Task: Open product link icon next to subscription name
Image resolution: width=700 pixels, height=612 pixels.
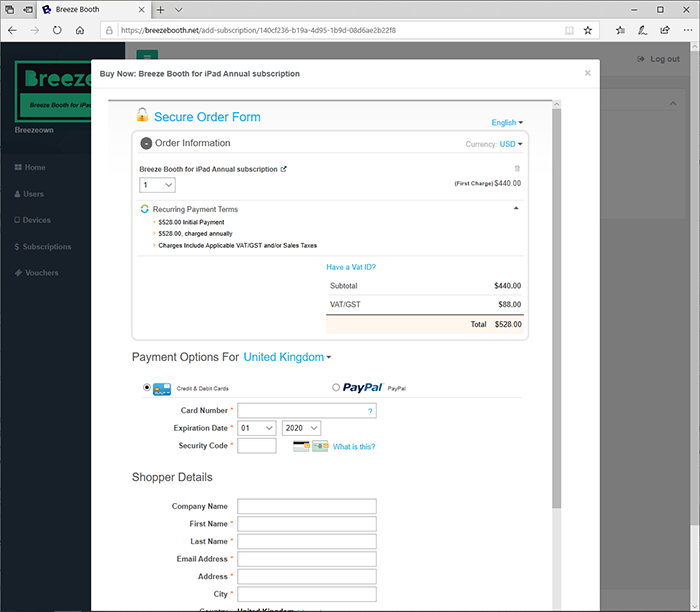Action: click(x=283, y=169)
